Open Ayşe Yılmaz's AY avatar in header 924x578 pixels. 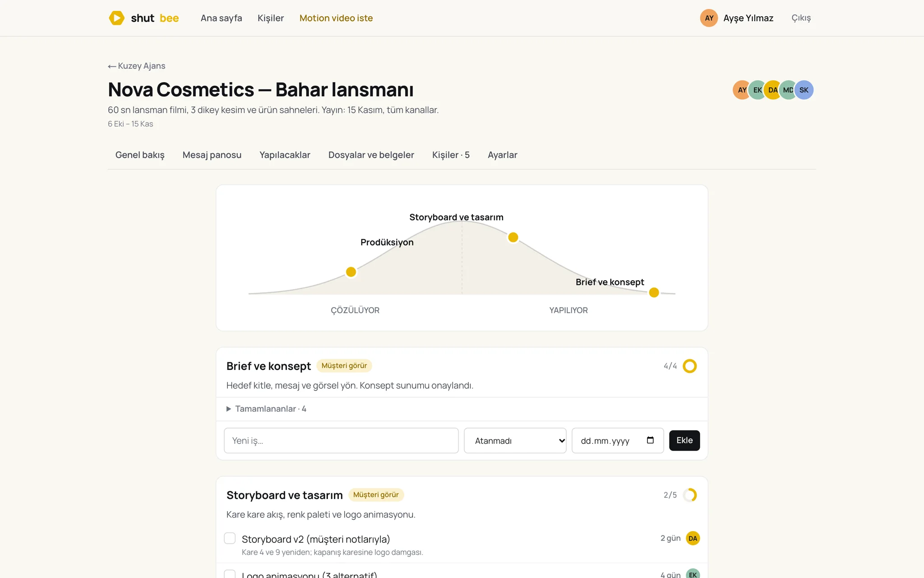coord(709,18)
